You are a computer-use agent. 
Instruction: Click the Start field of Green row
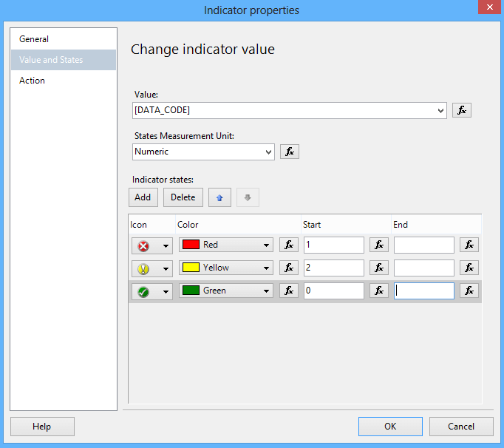click(x=333, y=291)
